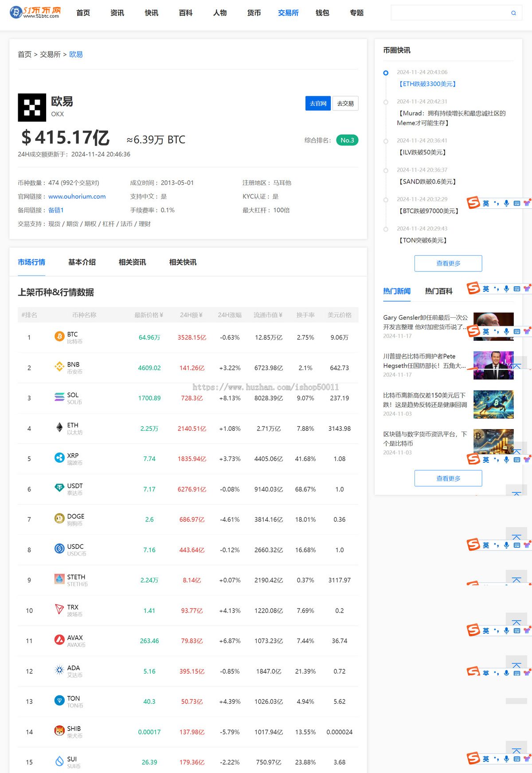Click the TON coin icon
Viewport: 532px width, 773px height.
pos(59,700)
